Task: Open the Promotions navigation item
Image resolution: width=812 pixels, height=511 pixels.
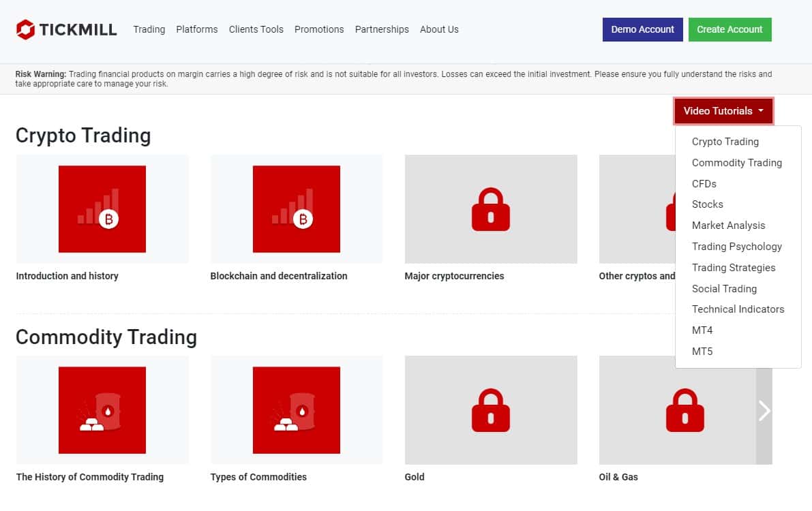Action: [x=319, y=29]
